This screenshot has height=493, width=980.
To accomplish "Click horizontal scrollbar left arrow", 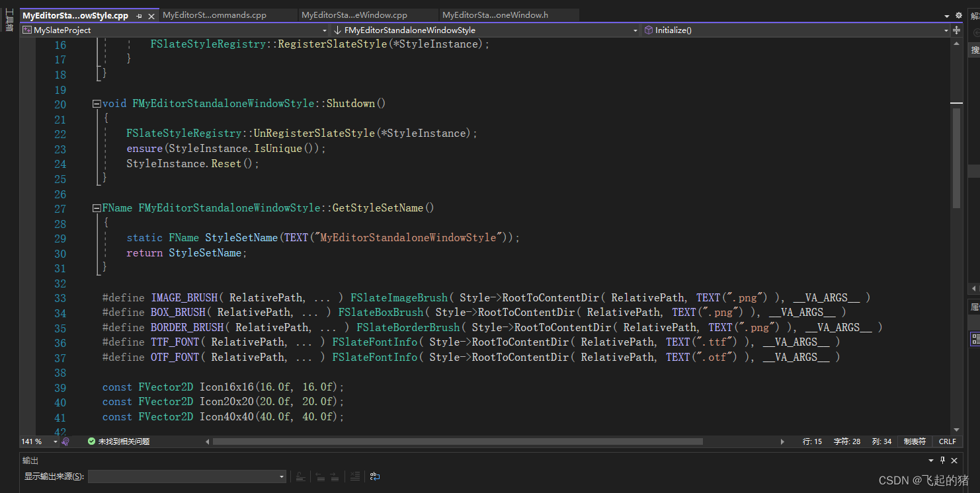I will [207, 441].
